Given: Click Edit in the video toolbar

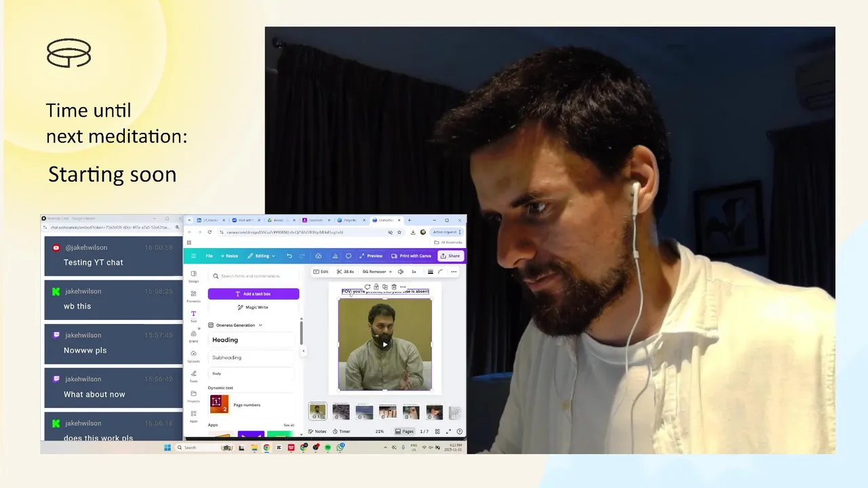Looking at the screenshot, I should click(x=321, y=272).
